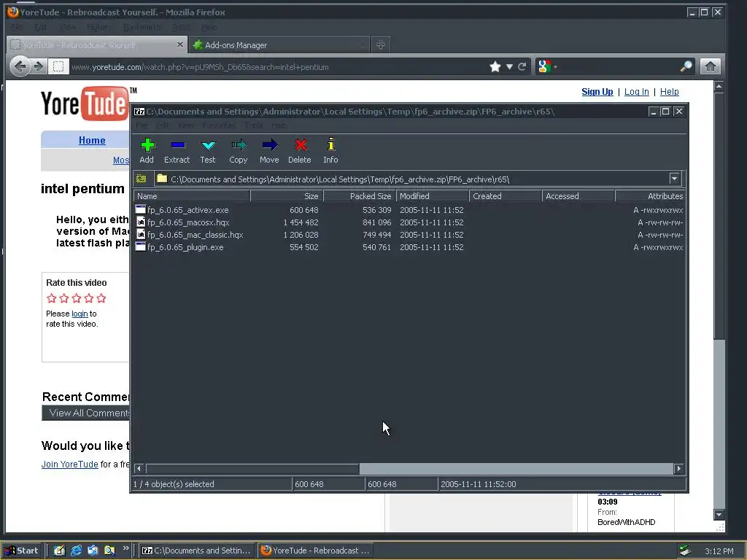Open Internet Explorer from Quick Launch
This screenshot has width=747, height=560.
point(76,551)
